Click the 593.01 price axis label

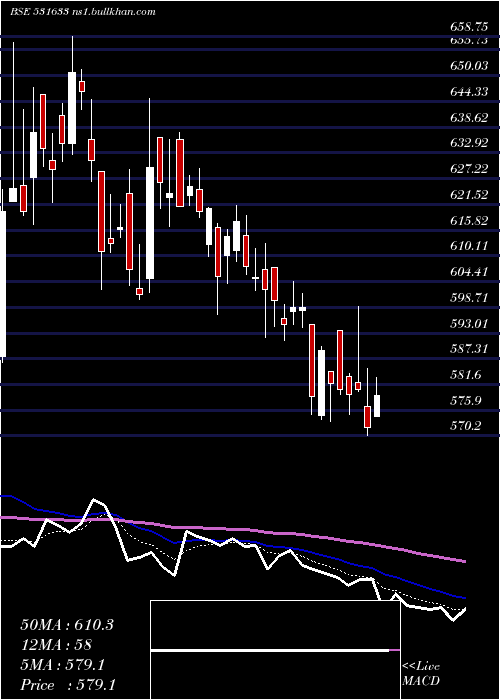coord(469,323)
